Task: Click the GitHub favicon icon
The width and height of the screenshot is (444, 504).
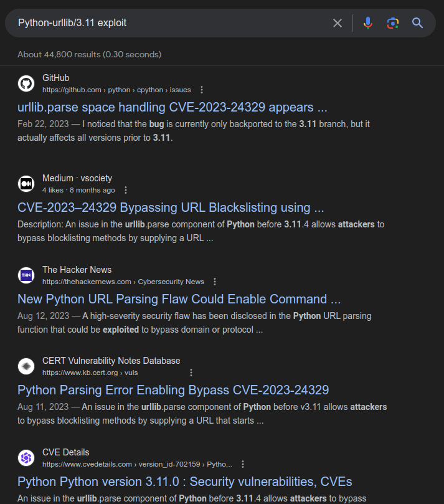Action: (26, 83)
